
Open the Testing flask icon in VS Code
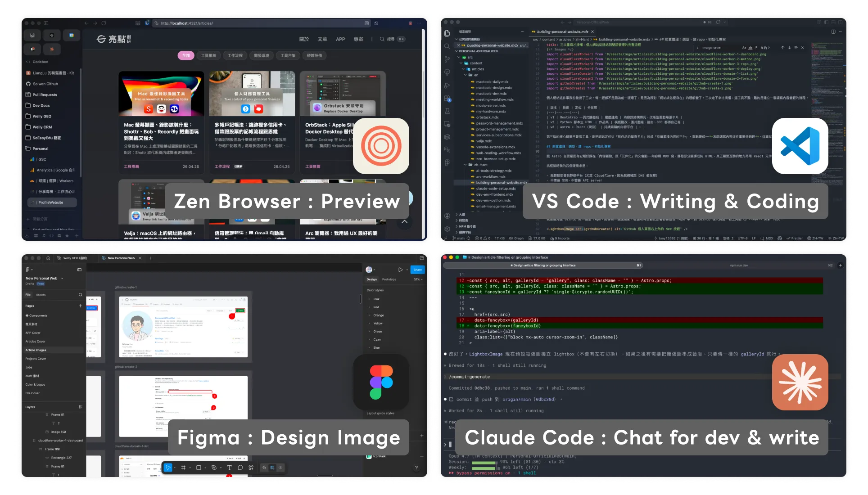pos(447,111)
